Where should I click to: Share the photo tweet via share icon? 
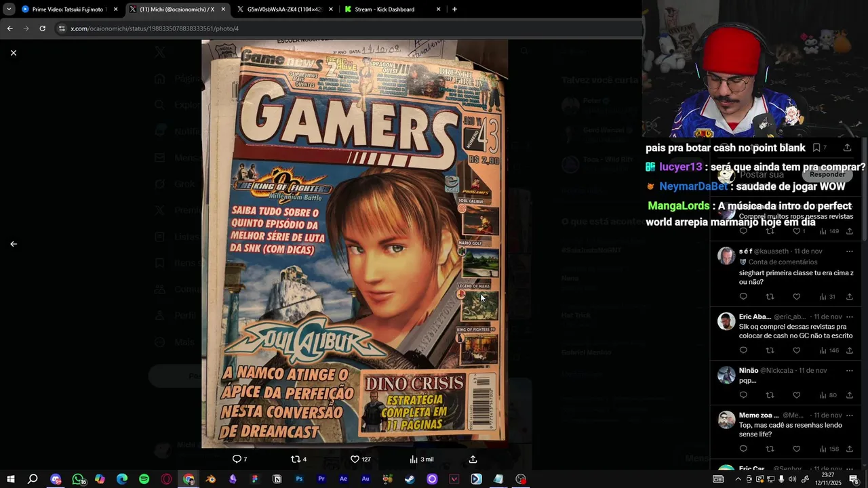(x=473, y=459)
